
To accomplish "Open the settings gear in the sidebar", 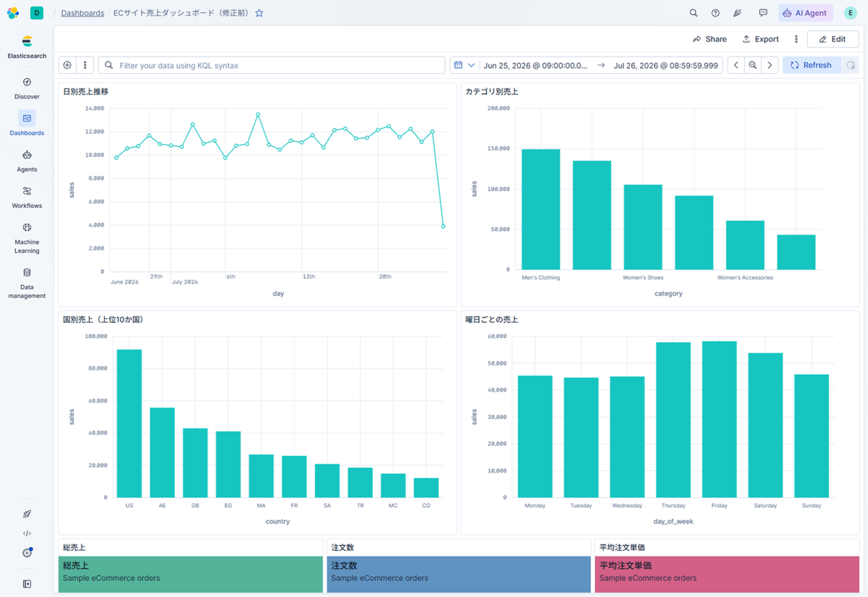I will tap(27, 552).
